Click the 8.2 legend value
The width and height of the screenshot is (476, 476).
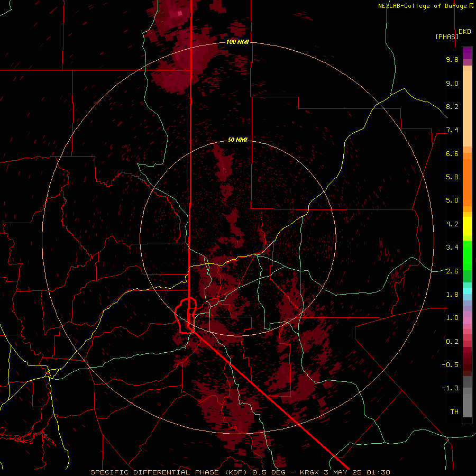click(x=452, y=106)
